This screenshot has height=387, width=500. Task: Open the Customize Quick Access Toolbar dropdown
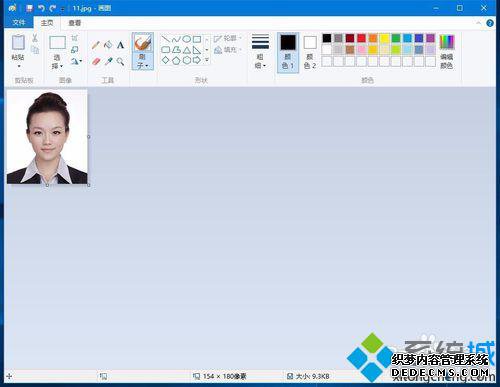pos(62,9)
